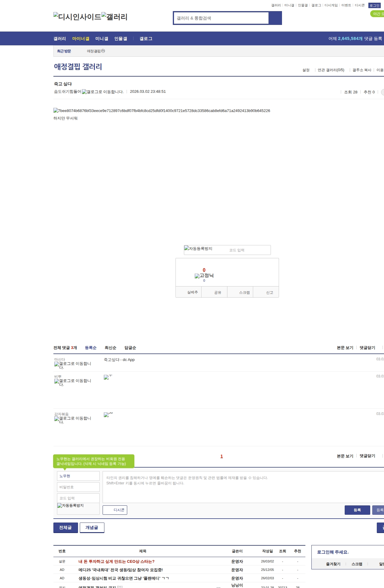Click the comment text area
The width and height of the screenshot is (384, 588).
tap(243, 487)
